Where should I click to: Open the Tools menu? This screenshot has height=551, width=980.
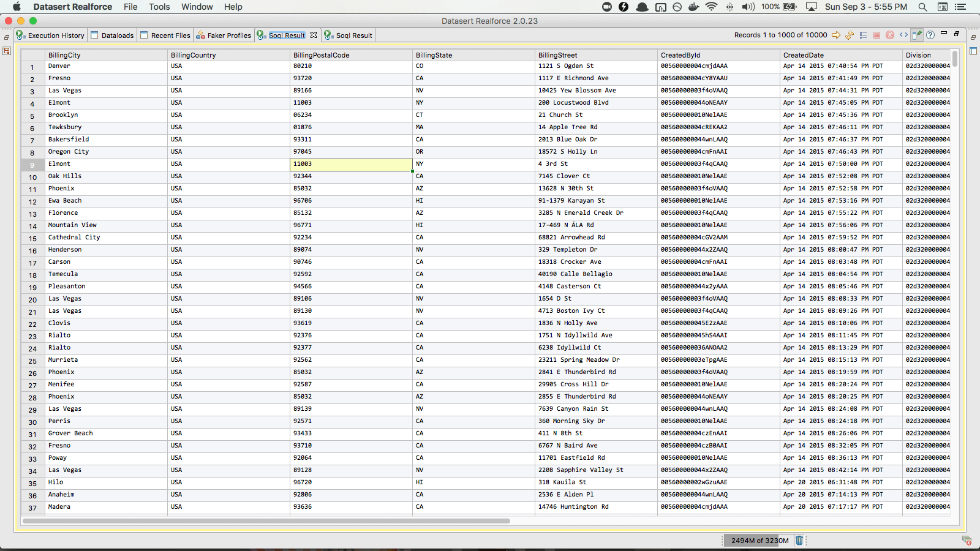pyautogui.click(x=159, y=7)
